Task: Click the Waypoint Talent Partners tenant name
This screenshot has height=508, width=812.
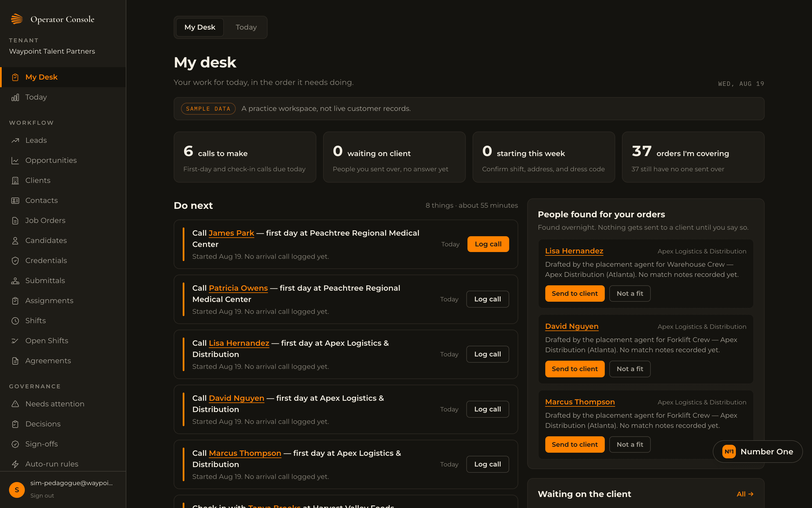Action: [x=52, y=51]
